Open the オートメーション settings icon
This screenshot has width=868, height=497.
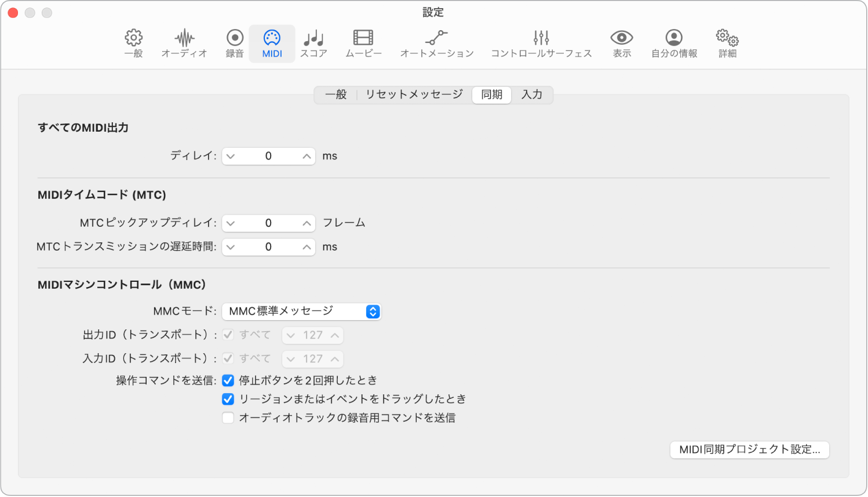click(436, 43)
